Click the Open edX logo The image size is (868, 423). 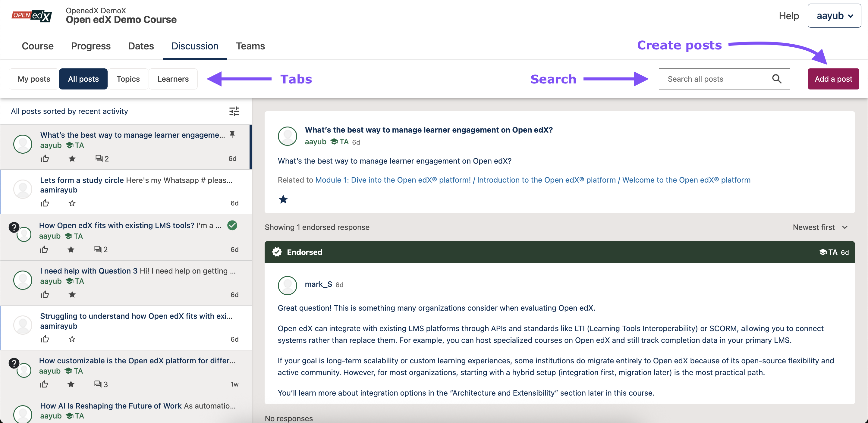(x=32, y=15)
